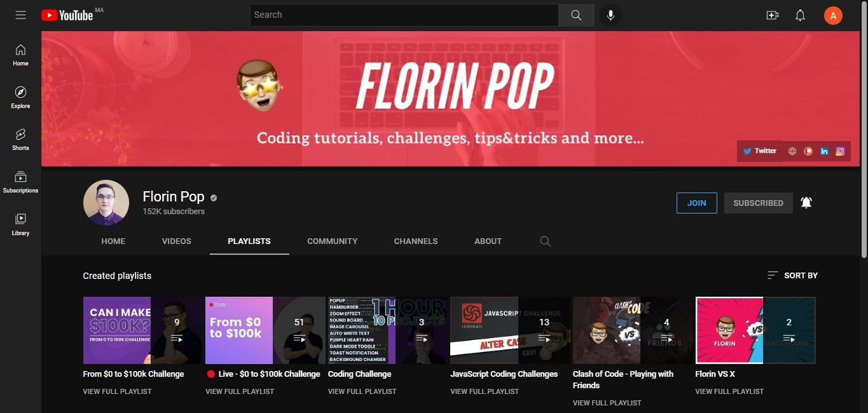This screenshot has width=868, height=413.
Task: Open the Coding Challenge playlist thumbnail
Action: [x=361, y=330]
